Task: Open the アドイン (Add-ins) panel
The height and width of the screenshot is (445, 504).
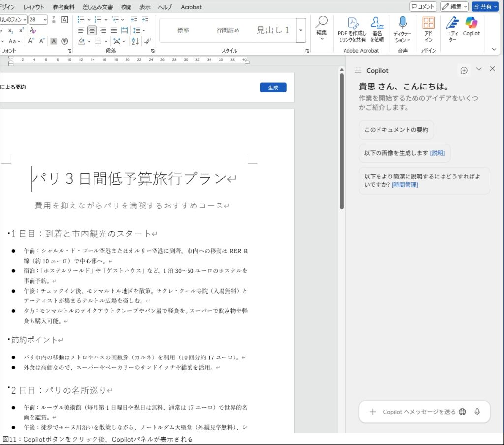Action: [429, 27]
